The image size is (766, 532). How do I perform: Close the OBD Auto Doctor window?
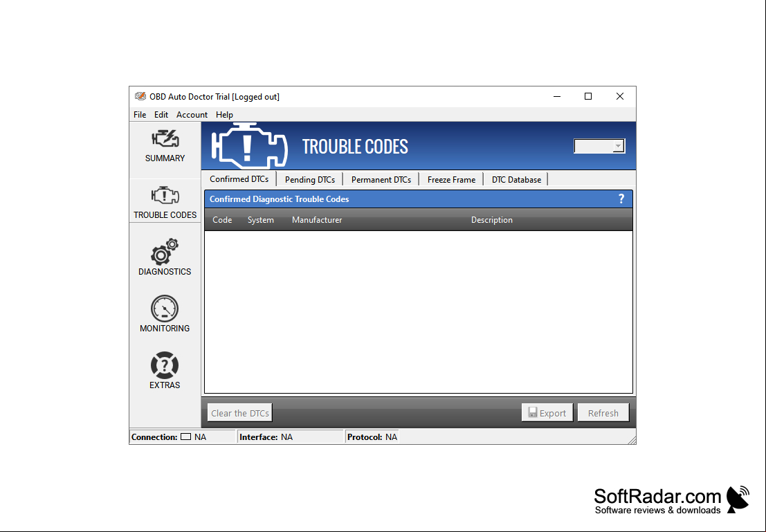click(619, 96)
